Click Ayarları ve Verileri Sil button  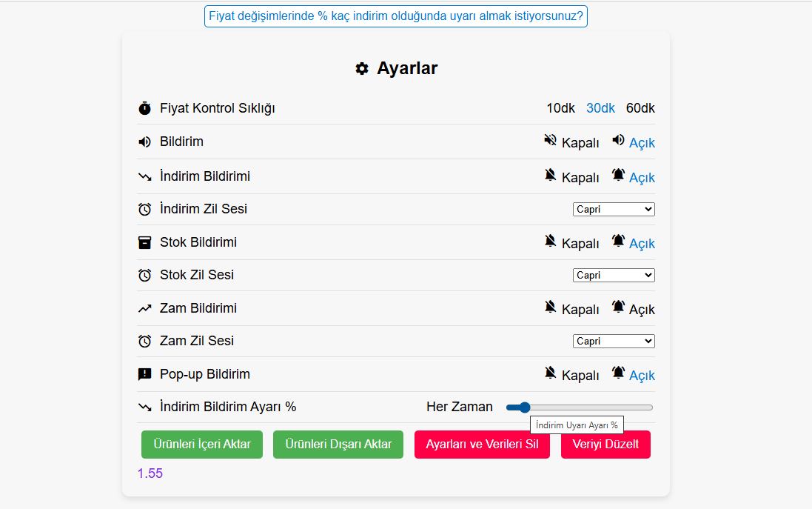(x=482, y=445)
